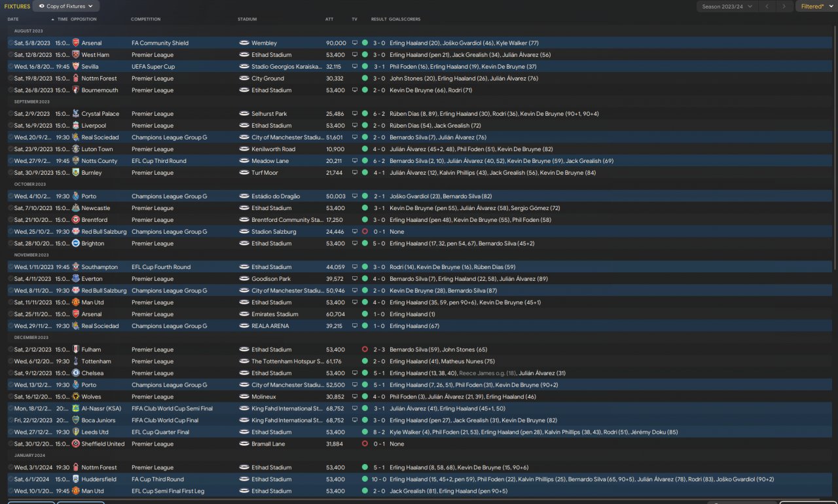The image size is (838, 504).
Task: Click the Sevilla club crest
Action: pos(76,67)
